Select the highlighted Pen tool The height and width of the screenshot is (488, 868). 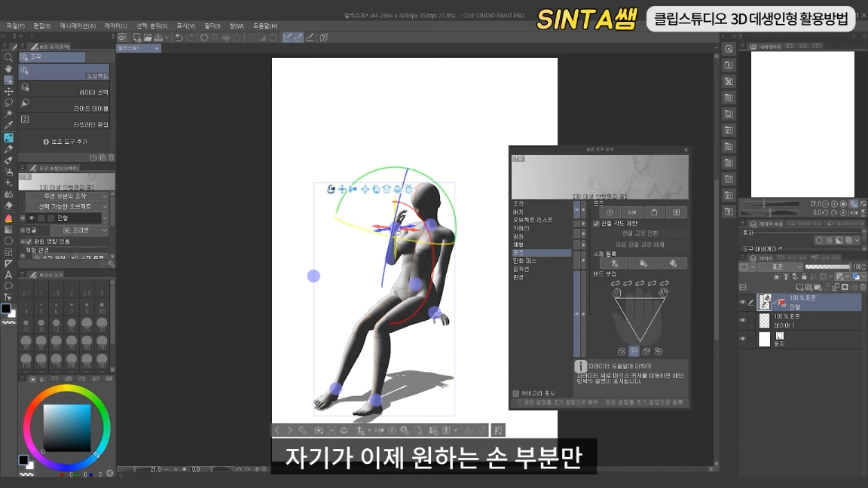coord(8,138)
